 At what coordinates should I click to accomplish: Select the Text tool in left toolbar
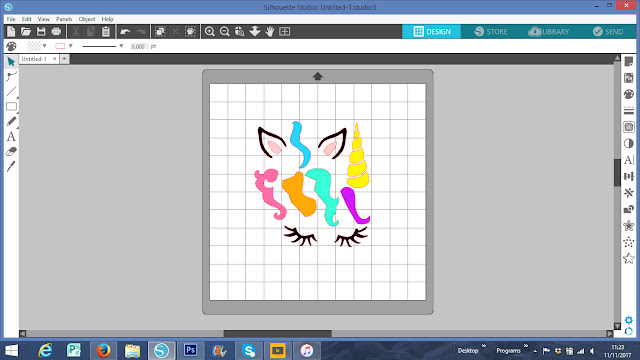(11, 137)
